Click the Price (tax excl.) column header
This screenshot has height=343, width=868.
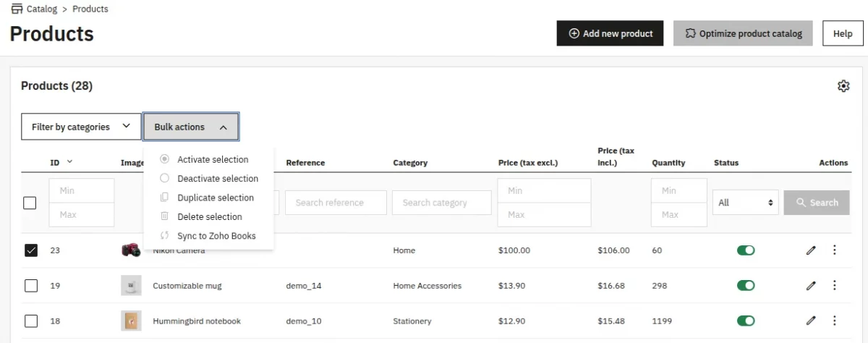tap(528, 163)
